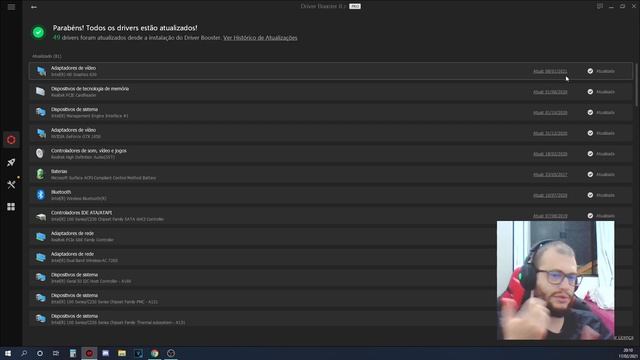This screenshot has width=640, height=360.
Task: Click the Intel Dual Band Wireless adapter icon
Action: [40, 257]
